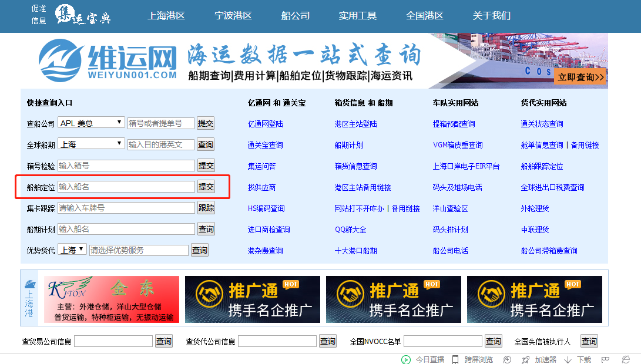Focus the 输入目的港英文 input field
This screenshot has height=364, width=641.
(160, 144)
